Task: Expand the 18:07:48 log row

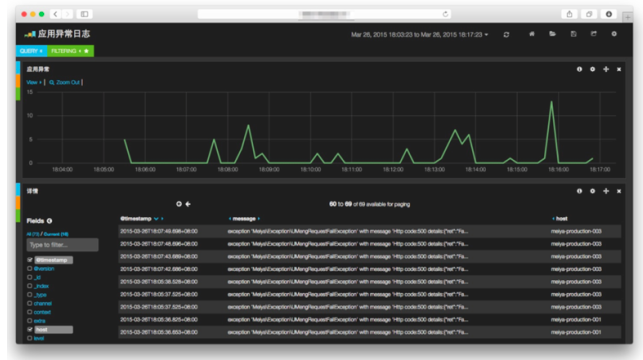Action: pyautogui.click(x=369, y=244)
